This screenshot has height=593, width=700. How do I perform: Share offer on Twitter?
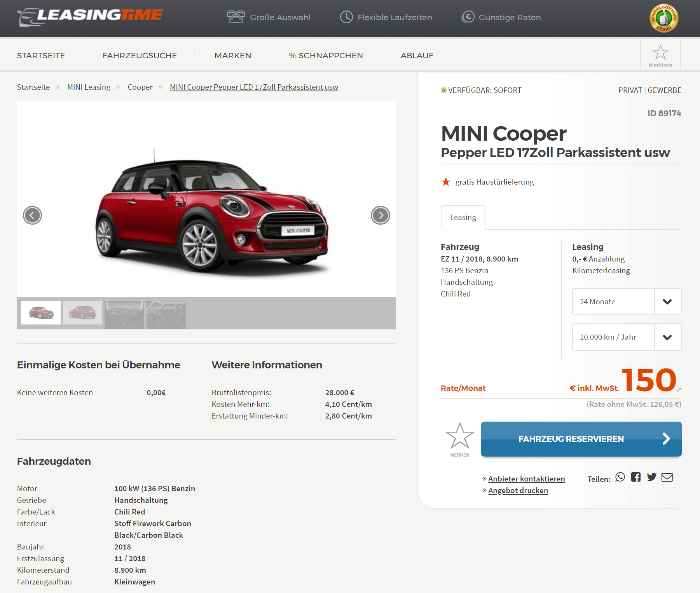(652, 477)
